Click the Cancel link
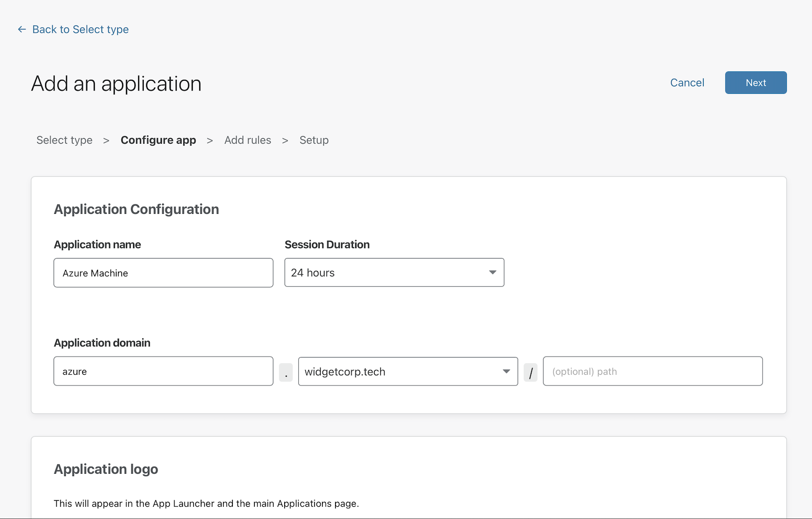Viewport: 812px width, 519px height. (686, 83)
